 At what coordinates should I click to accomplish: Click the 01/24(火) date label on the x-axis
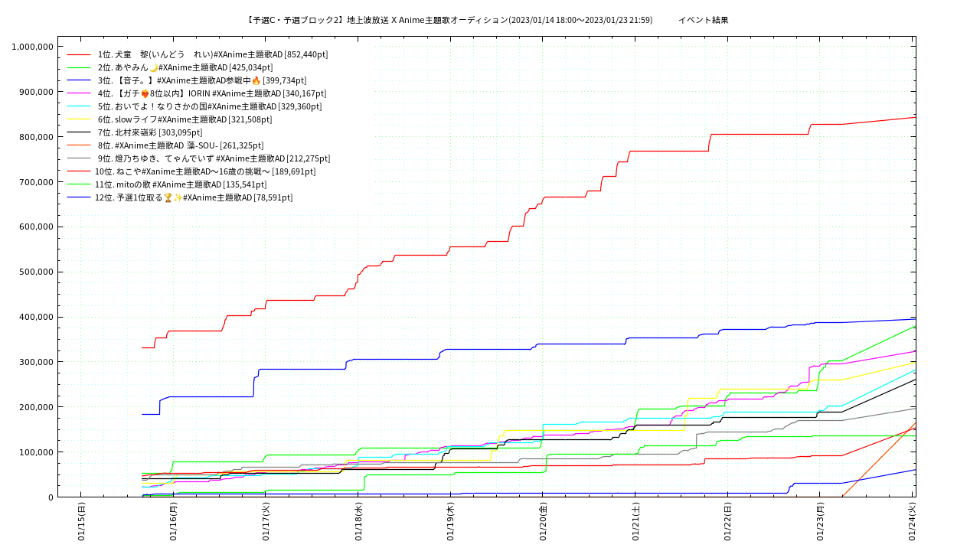click(x=913, y=522)
